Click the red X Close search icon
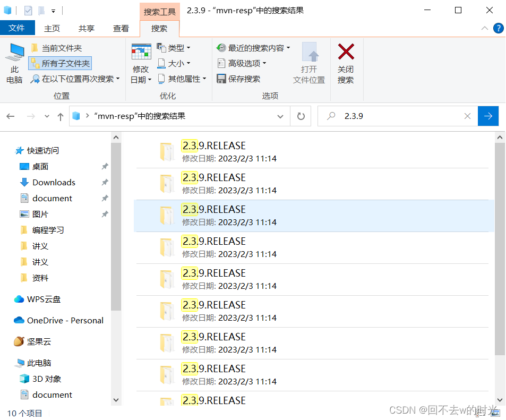The width and height of the screenshot is (506, 420). coord(346,52)
